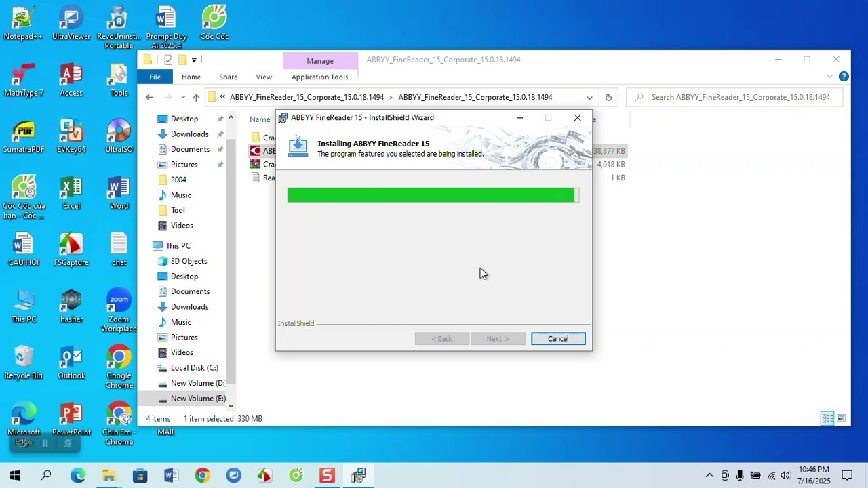Select the RevoUninstaller Portable desktop icon
868x488 pixels.
click(119, 28)
